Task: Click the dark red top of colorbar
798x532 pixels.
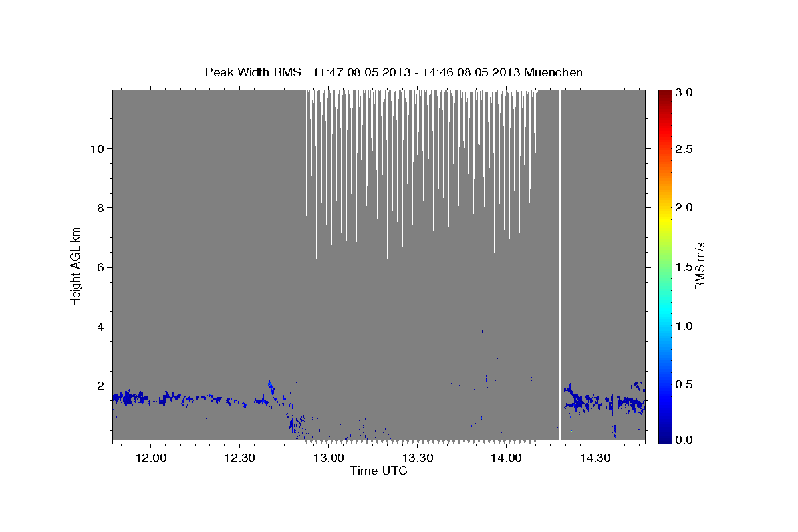Action: pyautogui.click(x=665, y=94)
